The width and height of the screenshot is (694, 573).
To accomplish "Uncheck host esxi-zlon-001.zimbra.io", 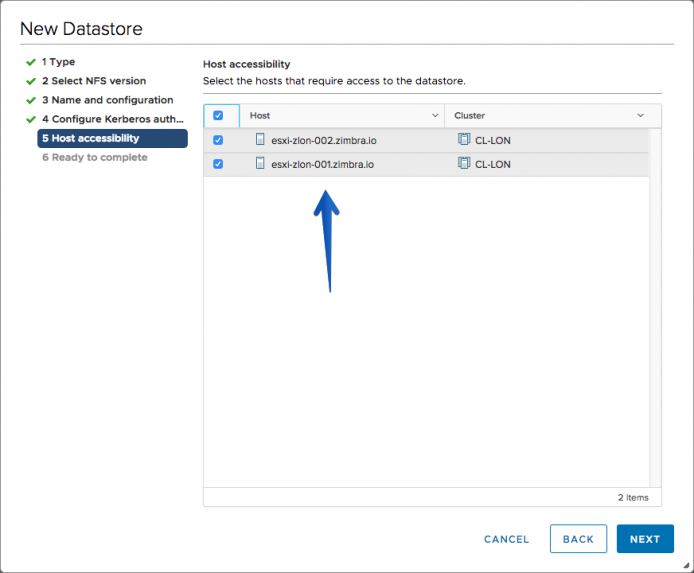I will point(218,164).
